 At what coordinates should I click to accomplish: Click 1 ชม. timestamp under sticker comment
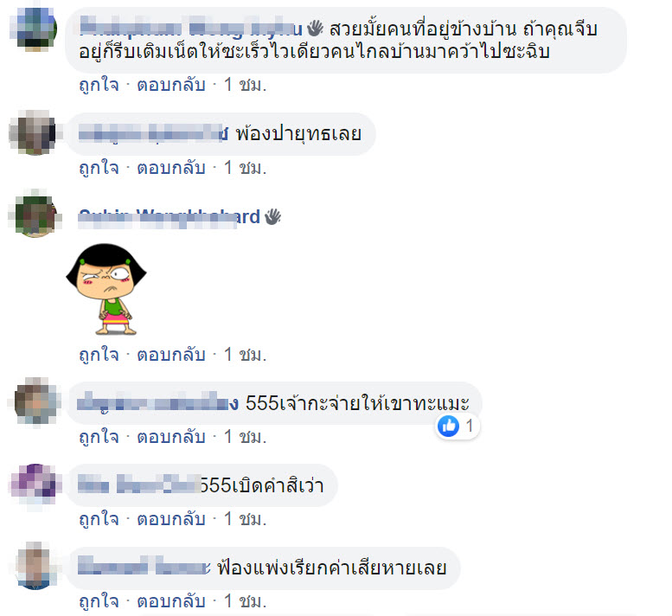click(245, 355)
